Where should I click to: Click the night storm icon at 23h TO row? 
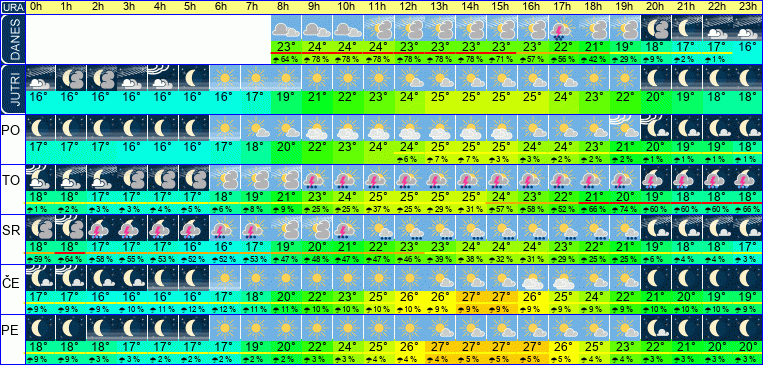point(747,178)
